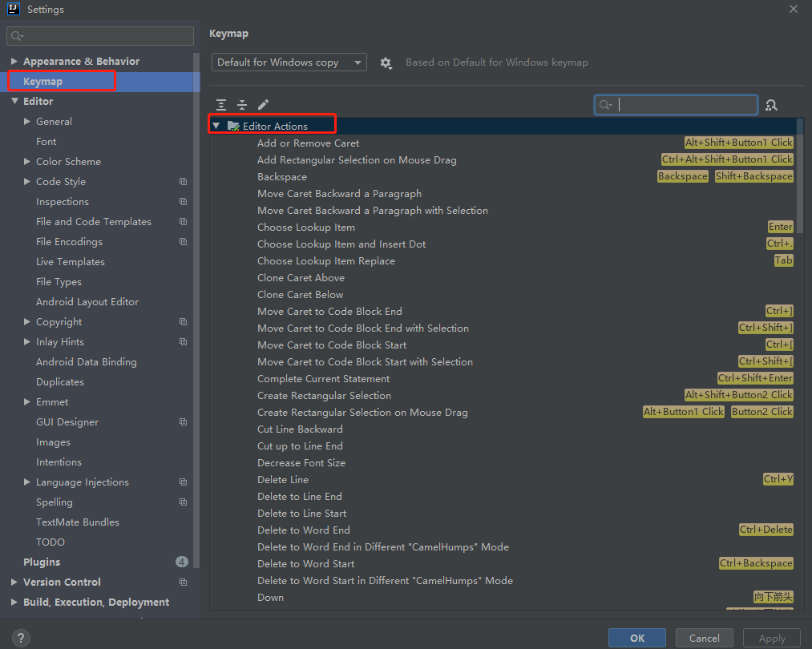Click the search magnifier in settings search box
812x649 pixels.
coord(17,36)
